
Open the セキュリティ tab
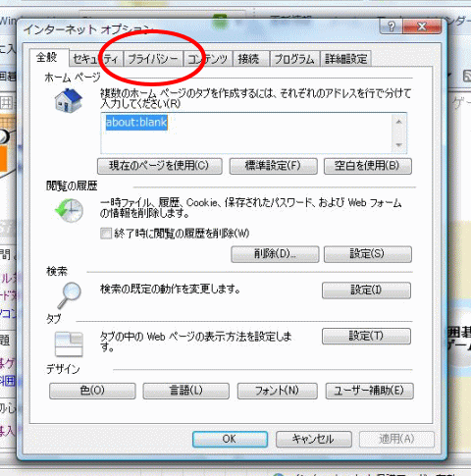pos(95,59)
